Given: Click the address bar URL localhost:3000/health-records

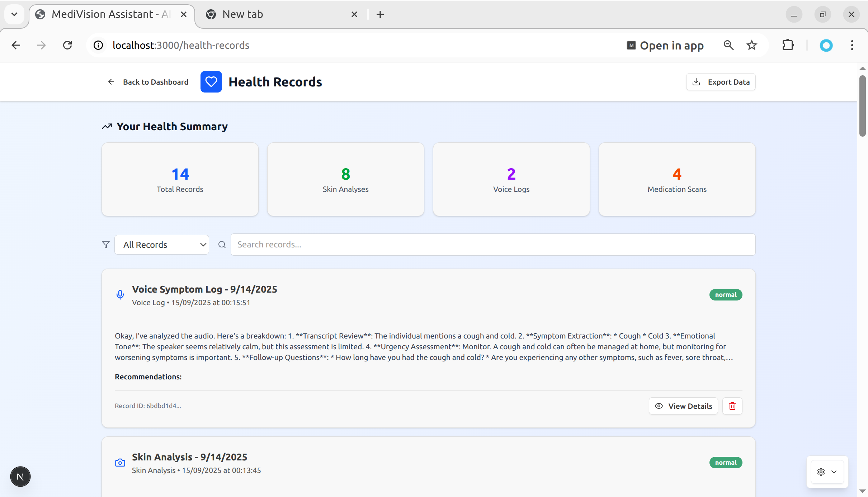Looking at the screenshot, I should tap(181, 45).
